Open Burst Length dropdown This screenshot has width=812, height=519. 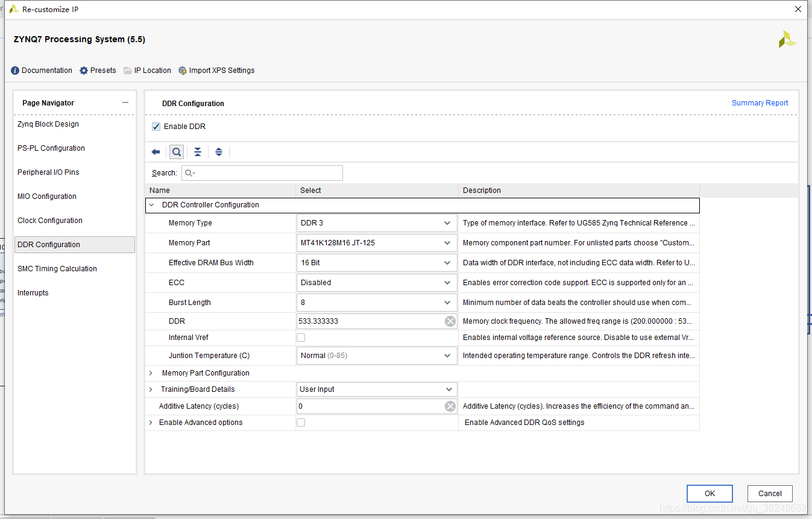point(377,303)
